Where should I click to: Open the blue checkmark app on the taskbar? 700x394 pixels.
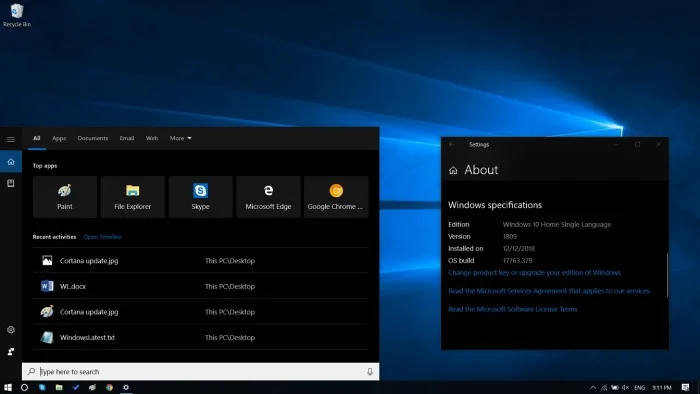(x=76, y=387)
